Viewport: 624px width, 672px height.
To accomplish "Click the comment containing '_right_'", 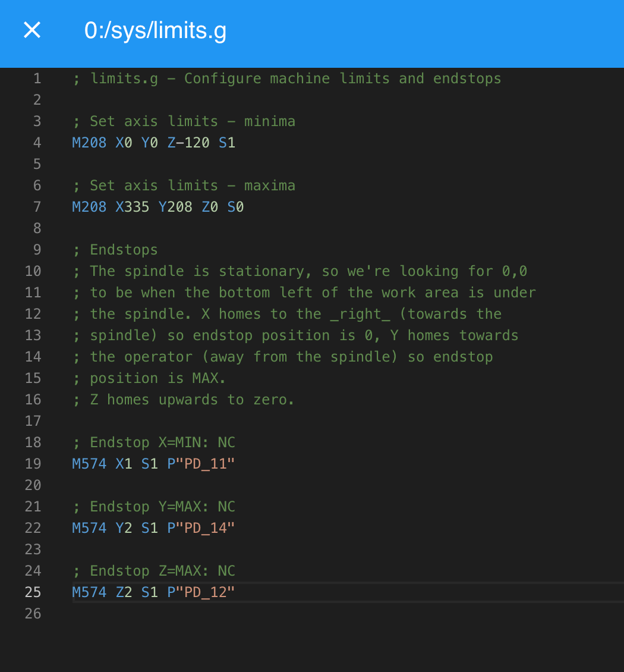I will click(x=287, y=314).
